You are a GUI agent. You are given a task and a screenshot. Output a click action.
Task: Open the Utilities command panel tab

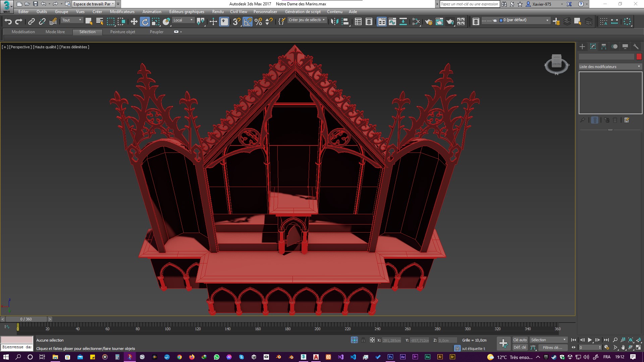pos(636,47)
